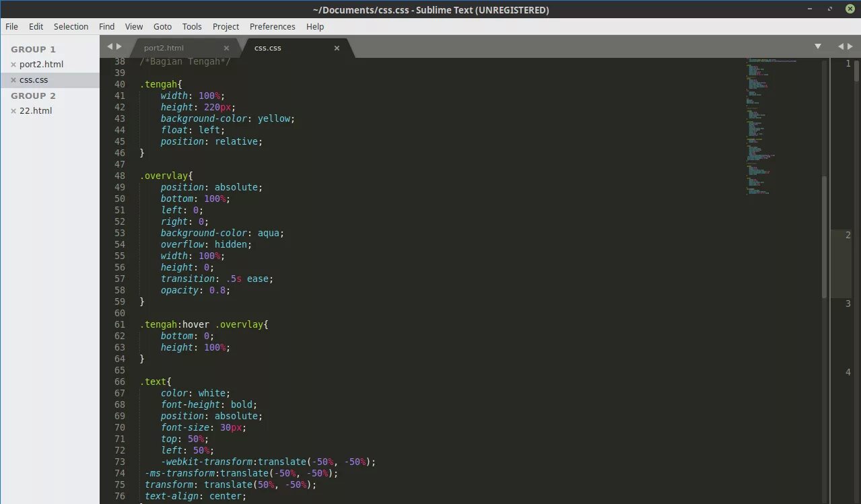Click the 'position: relative;' line
Viewport: 861px width, 504px height.
coord(211,141)
